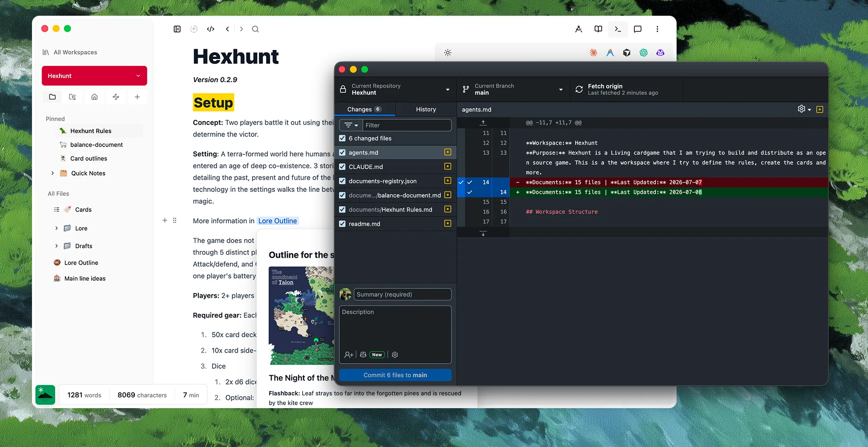Click Fetch origin button
The width and height of the screenshot is (868, 447).
626,89
